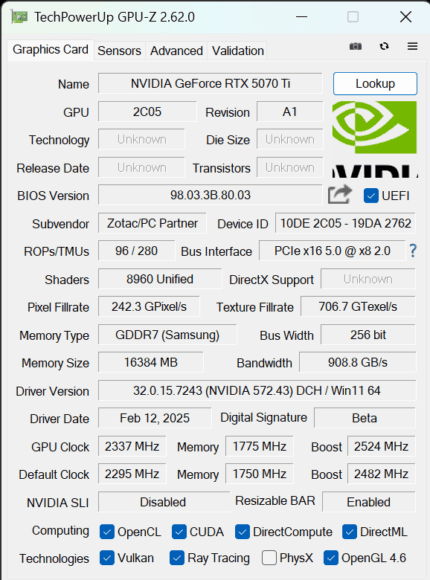Click Pixel Fillrate field 242.3 GPixel/s
Screen dimensions: 430x580
pyautogui.click(x=149, y=307)
